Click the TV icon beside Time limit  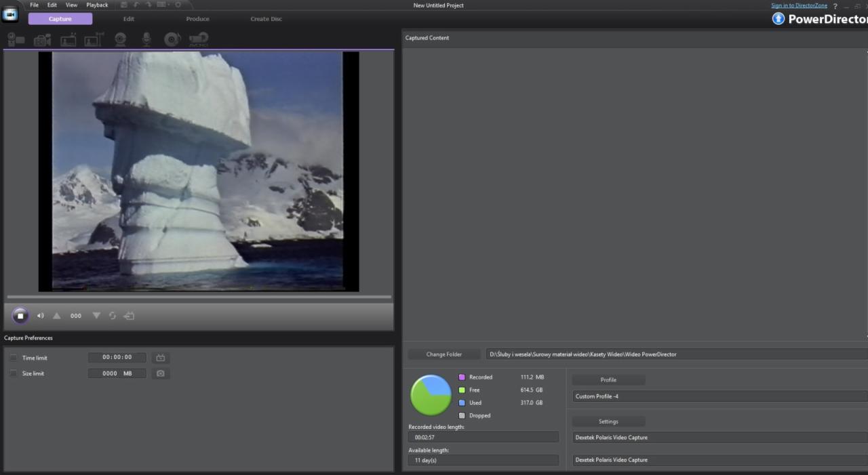point(161,358)
